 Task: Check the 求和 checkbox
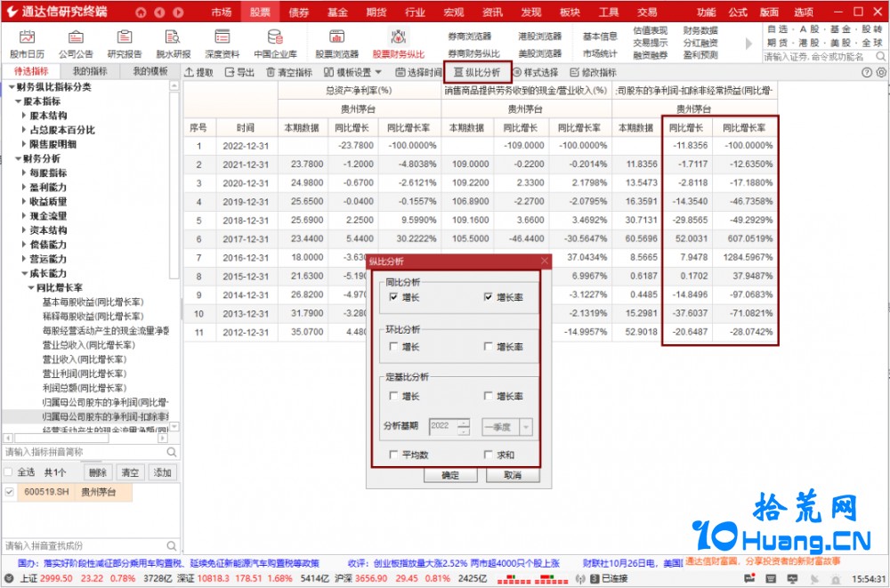coord(488,454)
